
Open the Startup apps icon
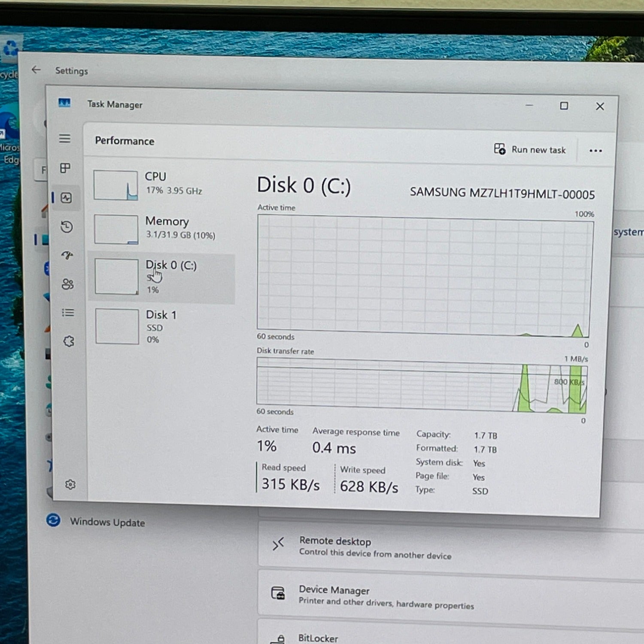click(67, 255)
